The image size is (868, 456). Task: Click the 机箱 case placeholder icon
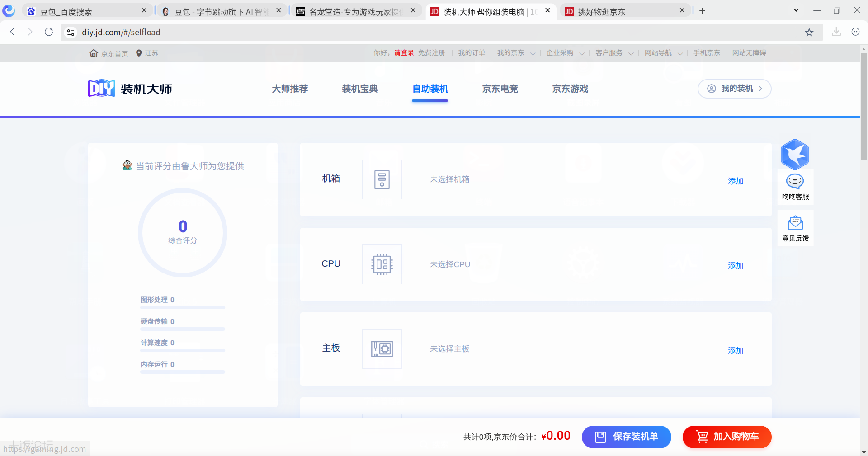[382, 179]
